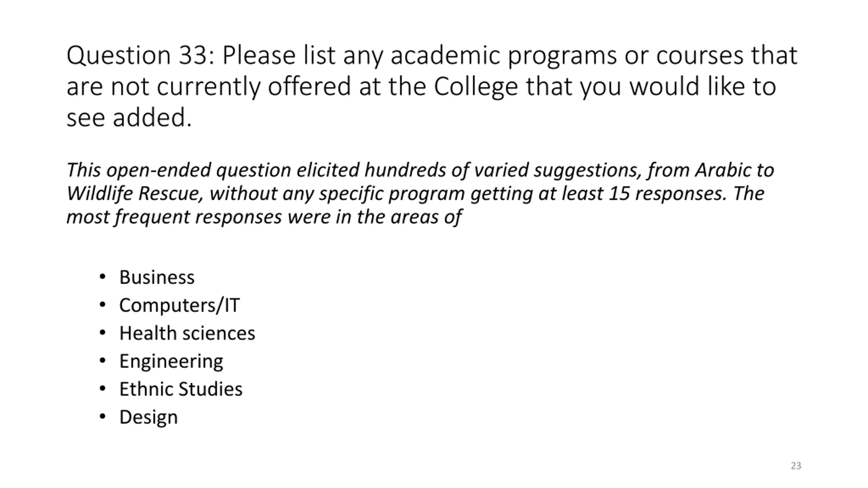Click the bullet dot before Business

click(102, 277)
